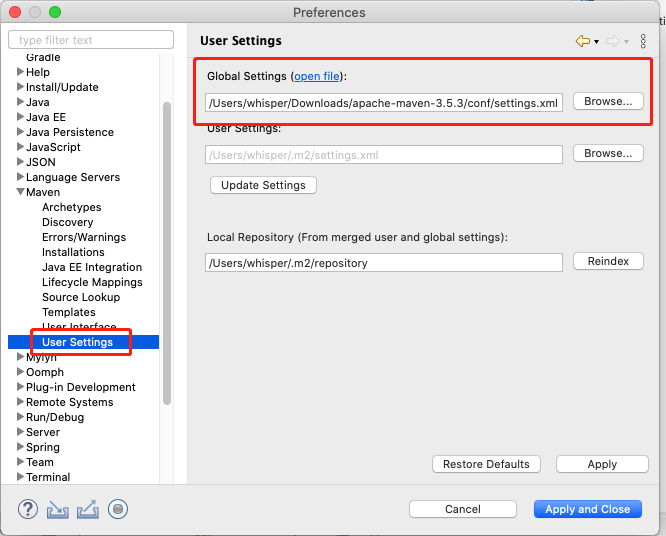Image resolution: width=666 pixels, height=536 pixels.
Task: Select Archetypes under Maven
Action: tap(71, 207)
